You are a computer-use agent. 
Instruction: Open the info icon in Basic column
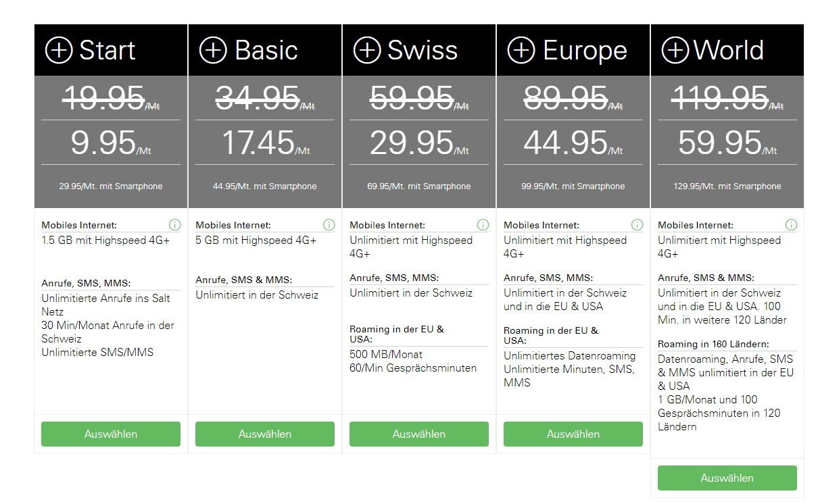(329, 225)
